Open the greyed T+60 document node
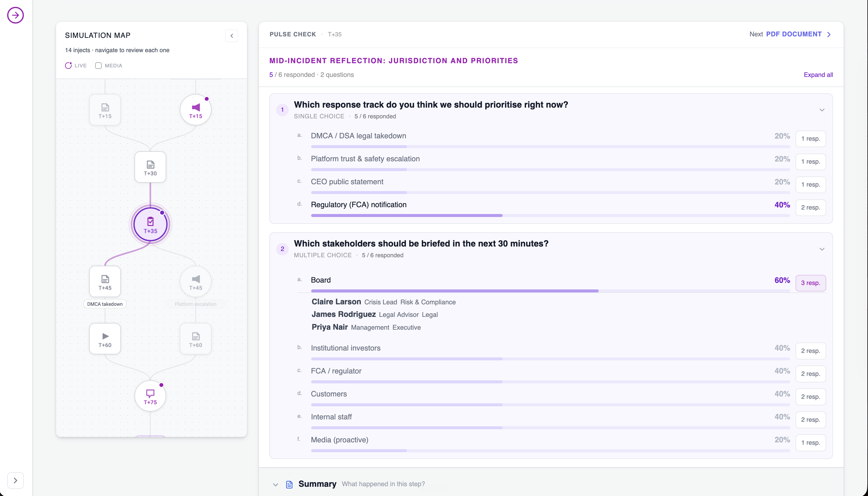This screenshot has width=868, height=496. [196, 339]
